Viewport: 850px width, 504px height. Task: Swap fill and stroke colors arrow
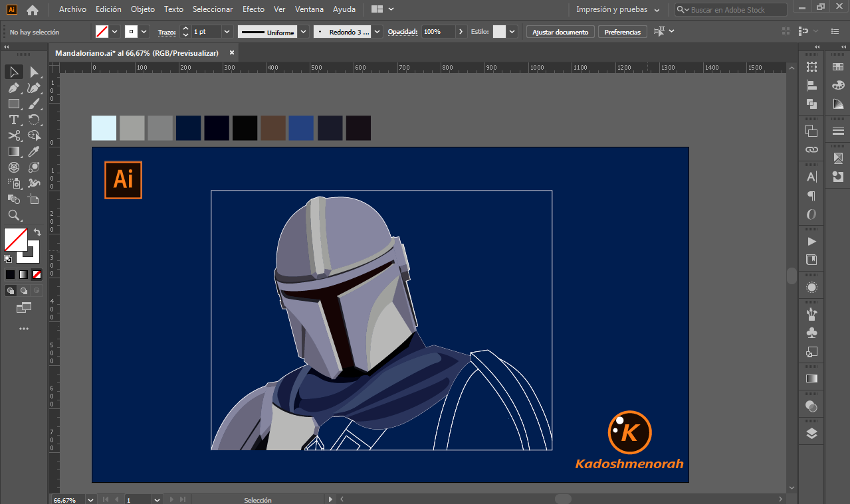[37, 232]
